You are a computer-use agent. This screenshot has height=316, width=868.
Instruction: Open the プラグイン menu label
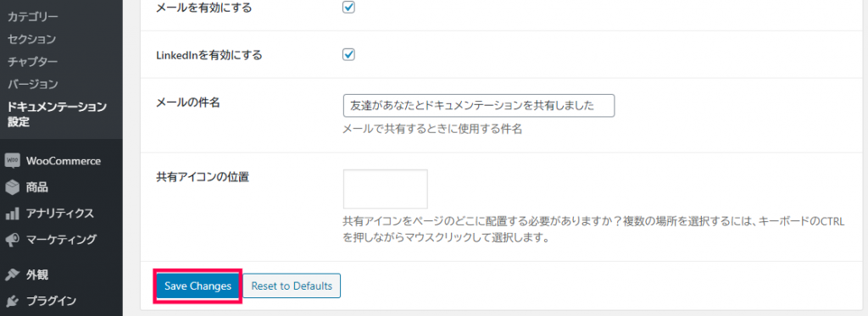point(51,301)
